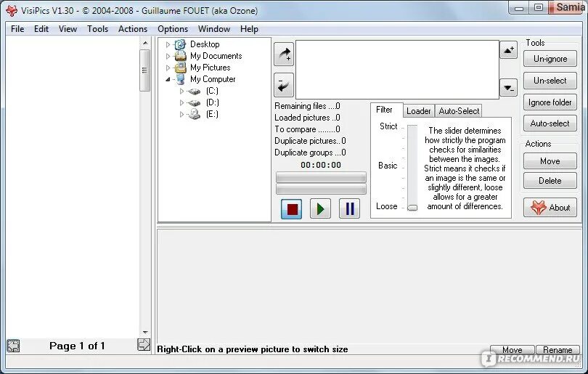The width and height of the screenshot is (588, 374).
Task: Open the About dialog
Action: click(550, 208)
